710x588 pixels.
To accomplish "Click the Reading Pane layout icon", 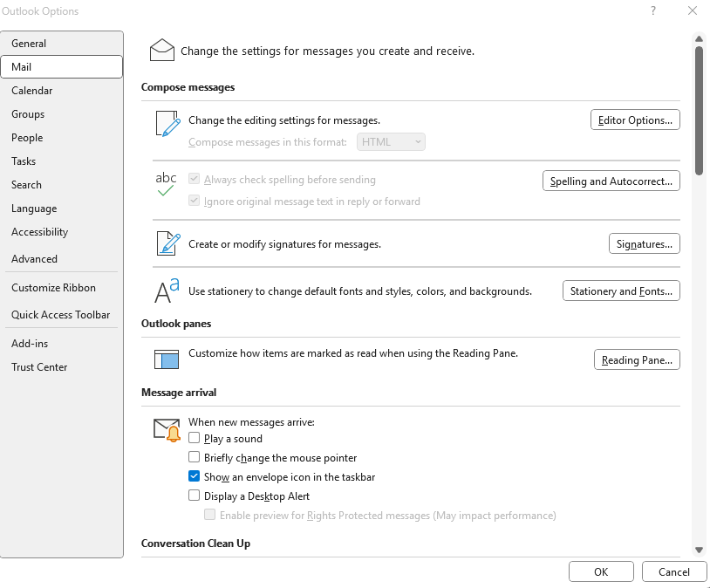I will point(167,359).
